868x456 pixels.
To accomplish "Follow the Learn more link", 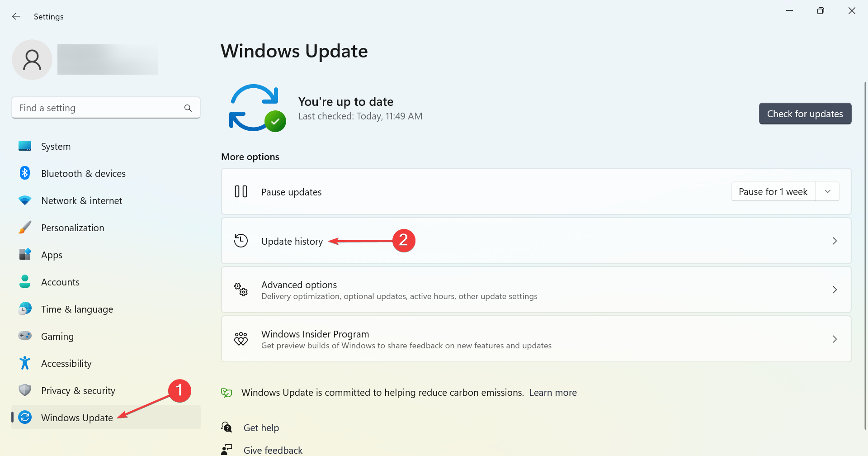I will (x=553, y=393).
